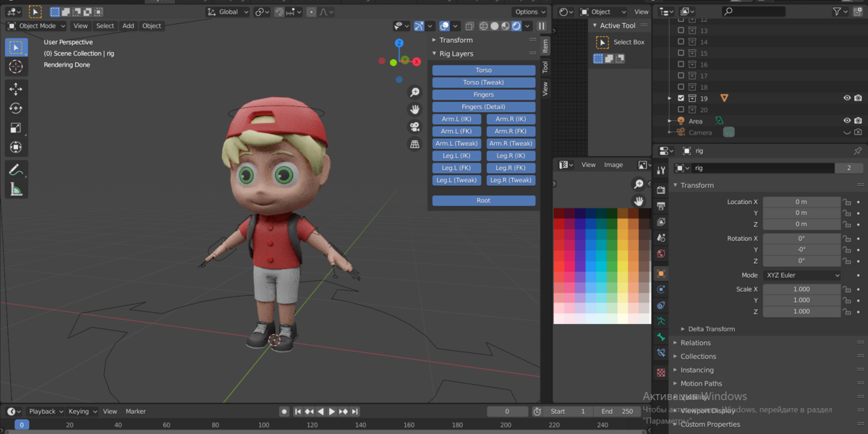Open the World properties tab icon
The image size is (868, 434).
tap(661, 254)
